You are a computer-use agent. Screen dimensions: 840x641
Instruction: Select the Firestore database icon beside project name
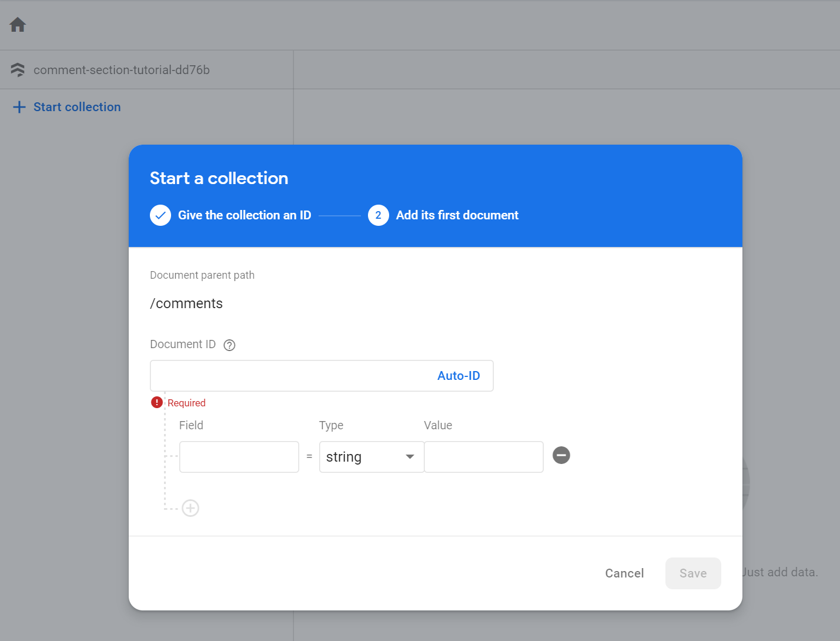pyautogui.click(x=17, y=69)
